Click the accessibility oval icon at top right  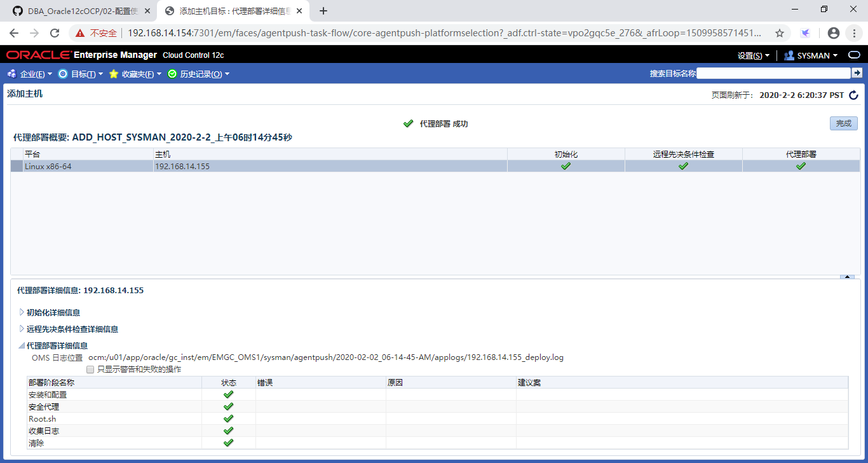pos(854,55)
